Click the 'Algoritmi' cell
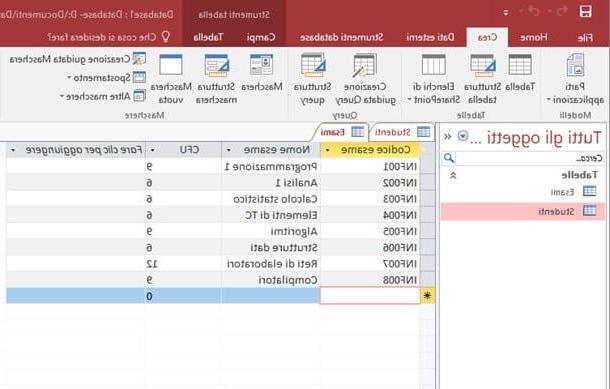 tap(270, 231)
